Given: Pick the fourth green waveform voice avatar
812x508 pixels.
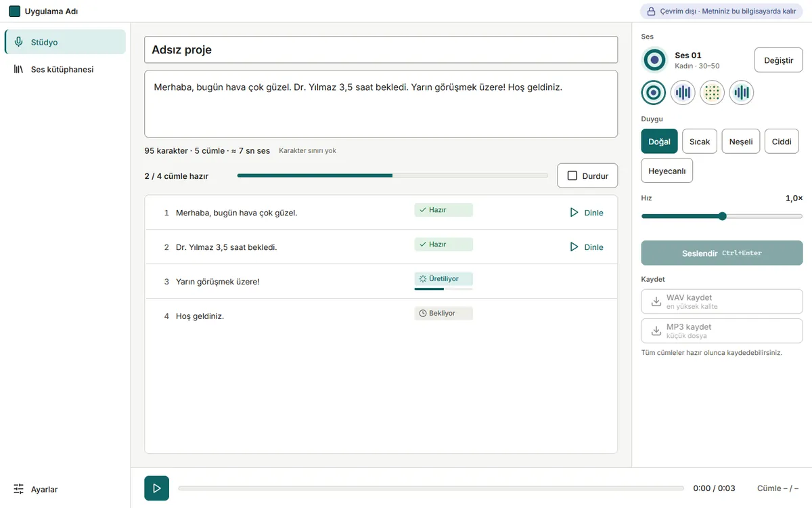Looking at the screenshot, I should [742, 92].
